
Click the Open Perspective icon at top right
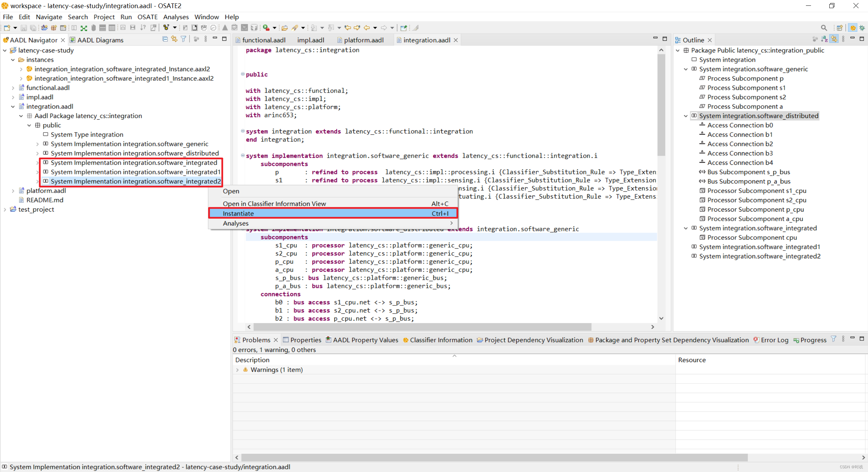click(x=840, y=28)
